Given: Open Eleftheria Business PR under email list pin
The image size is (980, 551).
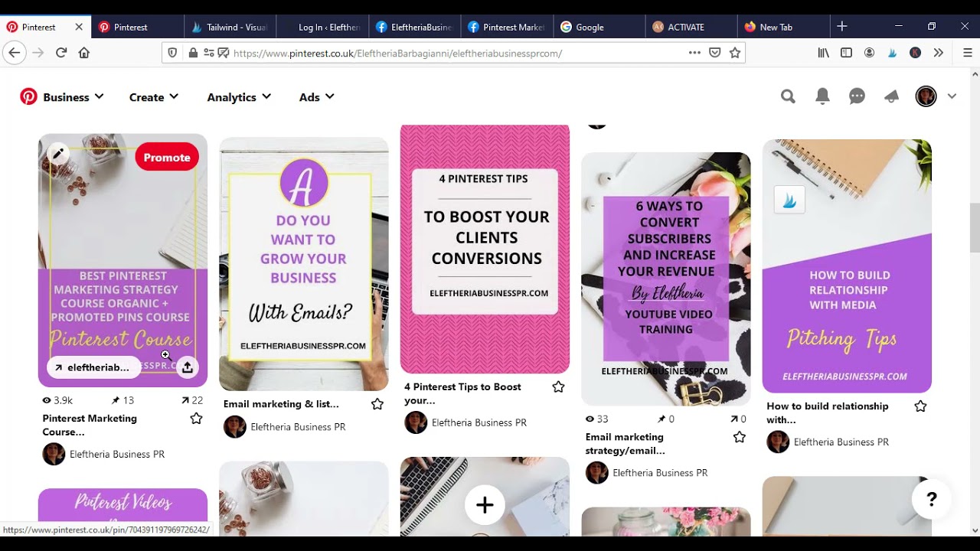Looking at the screenshot, I should 298,427.
